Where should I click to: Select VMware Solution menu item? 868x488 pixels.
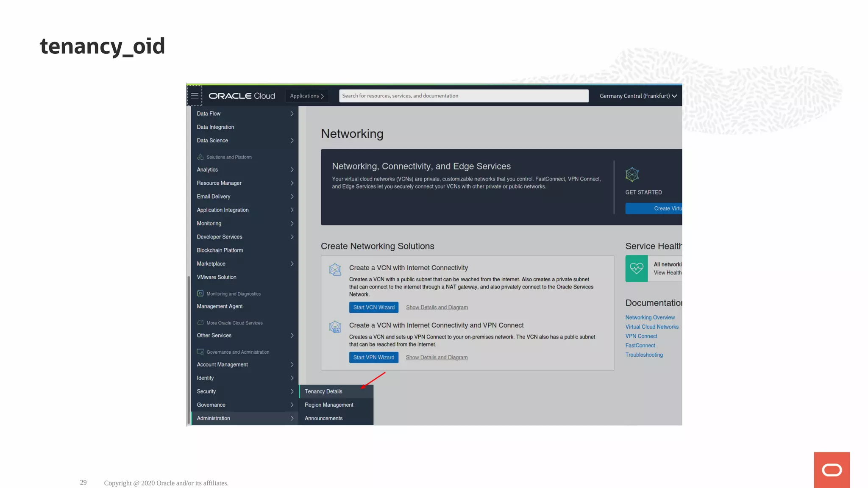245,277
